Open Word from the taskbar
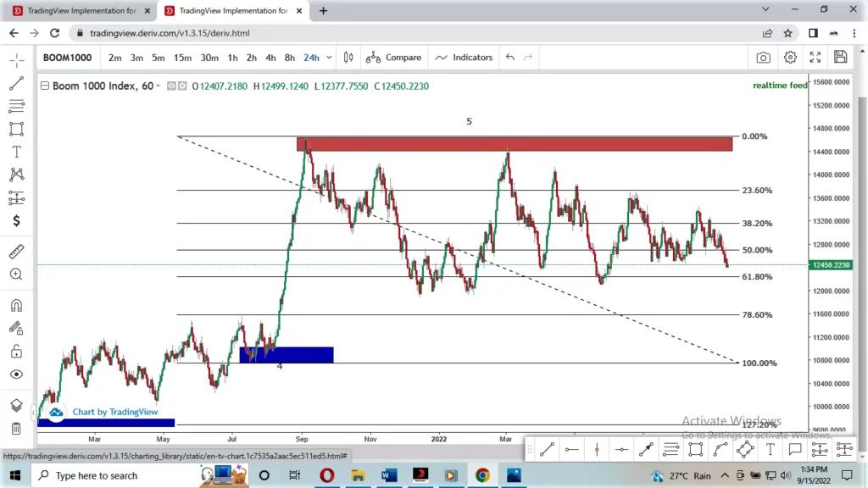Image resolution: width=868 pixels, height=488 pixels. (389, 475)
